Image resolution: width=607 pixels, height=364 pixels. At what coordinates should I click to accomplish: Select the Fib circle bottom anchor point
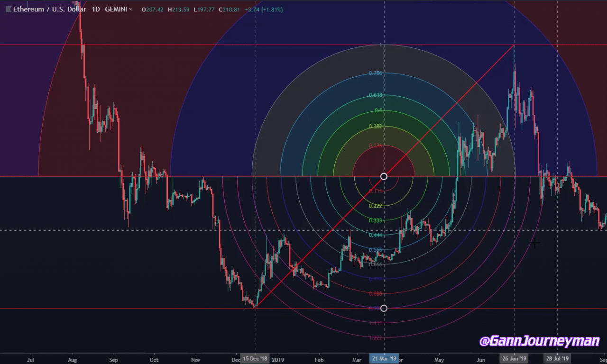click(x=384, y=308)
